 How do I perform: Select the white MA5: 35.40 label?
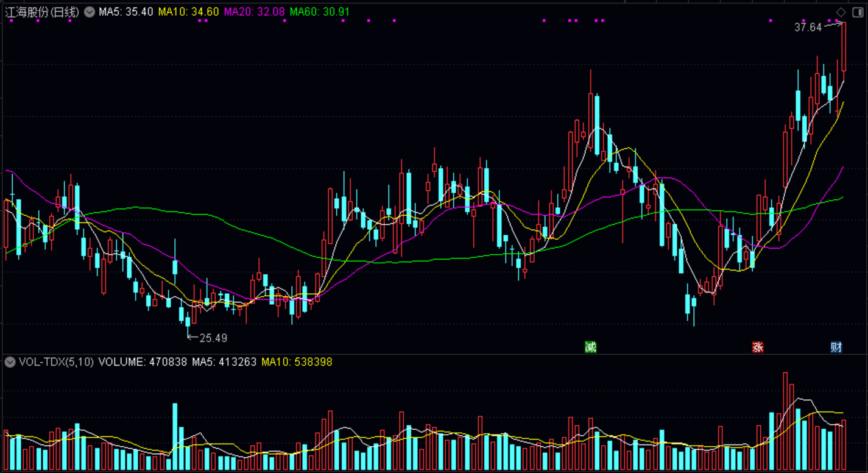click(x=125, y=12)
